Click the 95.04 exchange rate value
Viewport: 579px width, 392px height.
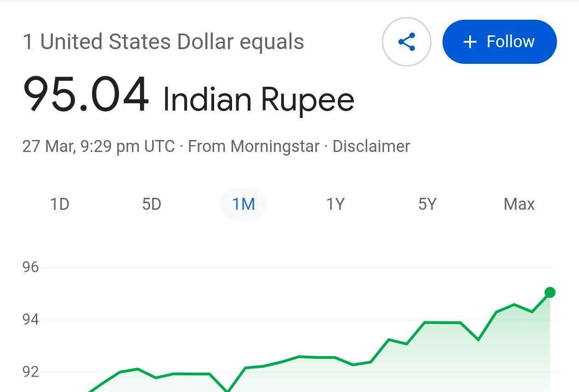click(86, 95)
